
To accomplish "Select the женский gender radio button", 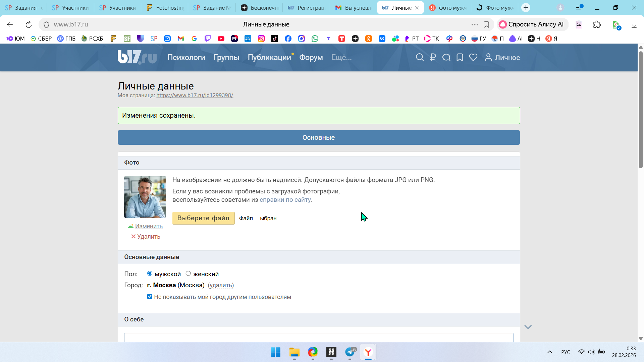I will pyautogui.click(x=188, y=274).
